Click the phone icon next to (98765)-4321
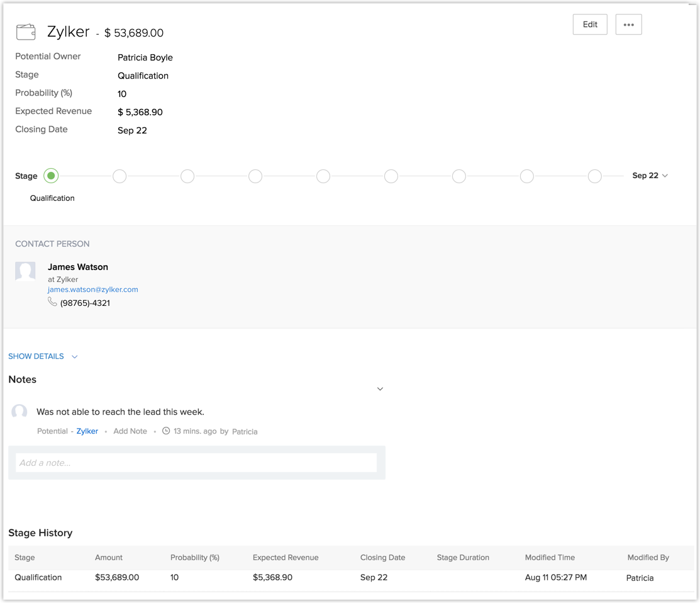This screenshot has width=700, height=603. tap(52, 302)
